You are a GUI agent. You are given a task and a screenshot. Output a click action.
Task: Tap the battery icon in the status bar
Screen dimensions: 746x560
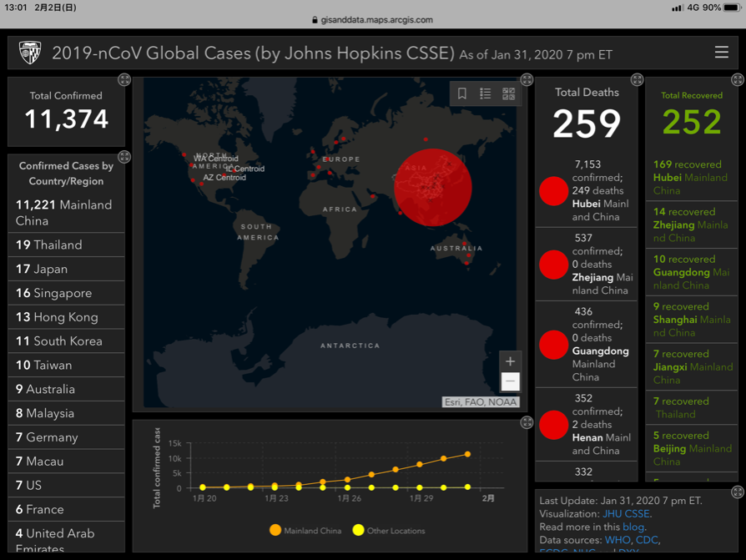(733, 8)
